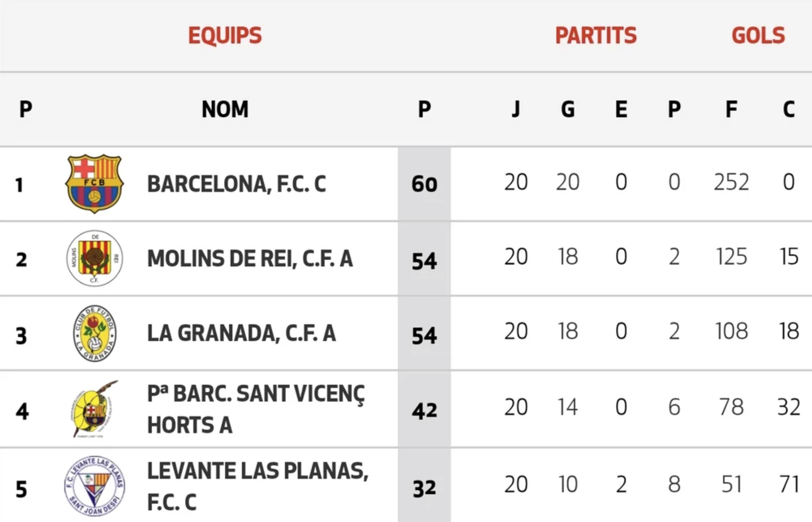
Task: Sort by the F goals-for column header
Action: [x=731, y=109]
